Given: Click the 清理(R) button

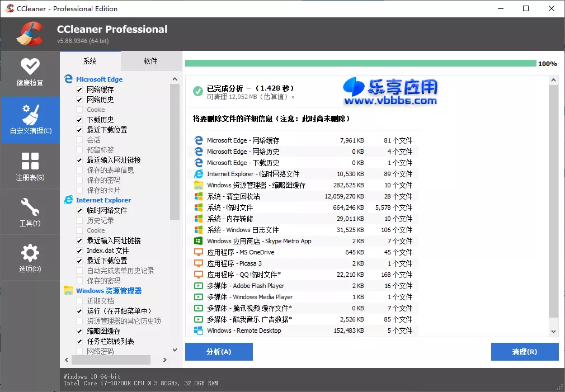Looking at the screenshot, I should click(x=525, y=352).
